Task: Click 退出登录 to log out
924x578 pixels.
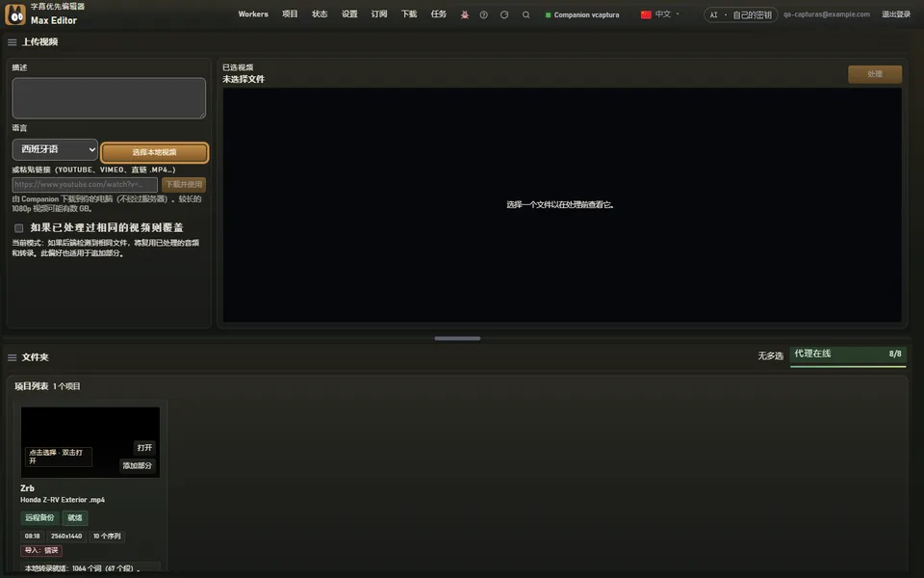Action: tap(896, 14)
